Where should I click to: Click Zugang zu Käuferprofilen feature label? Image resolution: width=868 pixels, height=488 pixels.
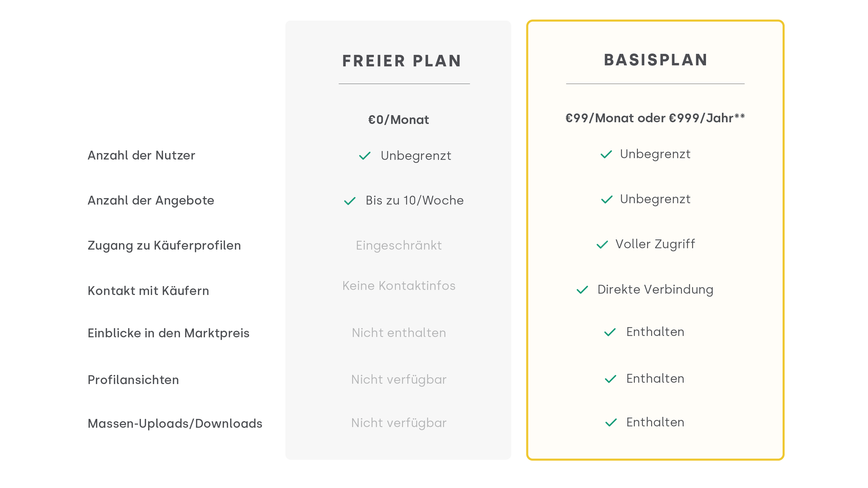[x=164, y=246]
